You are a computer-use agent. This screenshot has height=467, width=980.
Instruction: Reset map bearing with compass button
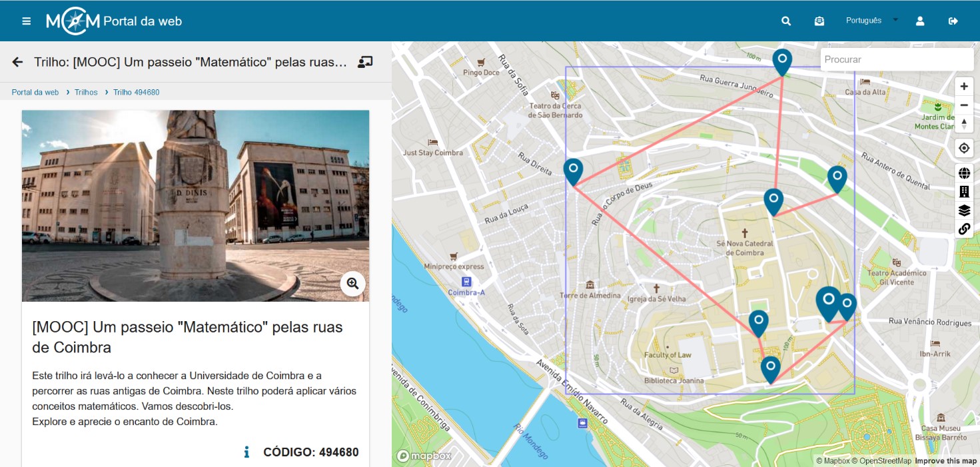(x=964, y=124)
